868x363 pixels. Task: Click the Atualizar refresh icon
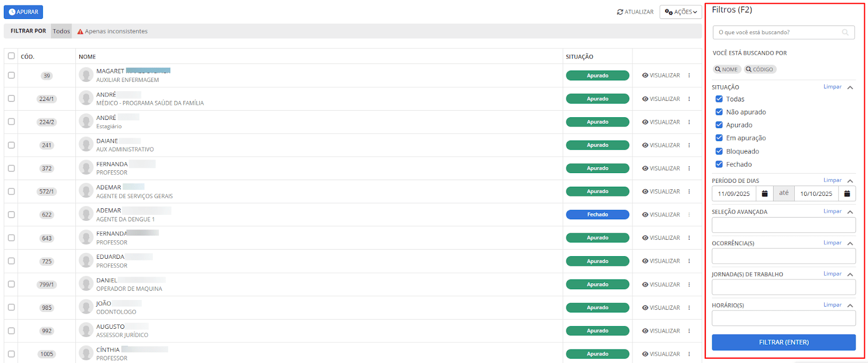click(620, 12)
